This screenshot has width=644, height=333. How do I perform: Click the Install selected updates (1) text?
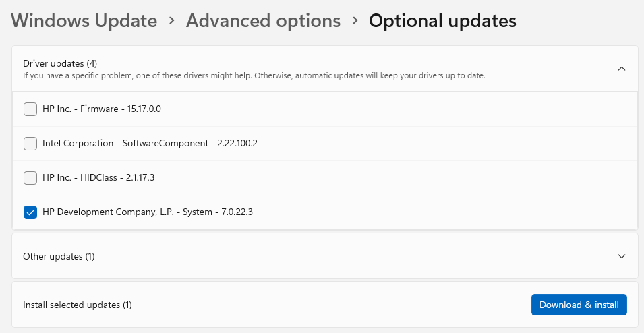[78, 305]
